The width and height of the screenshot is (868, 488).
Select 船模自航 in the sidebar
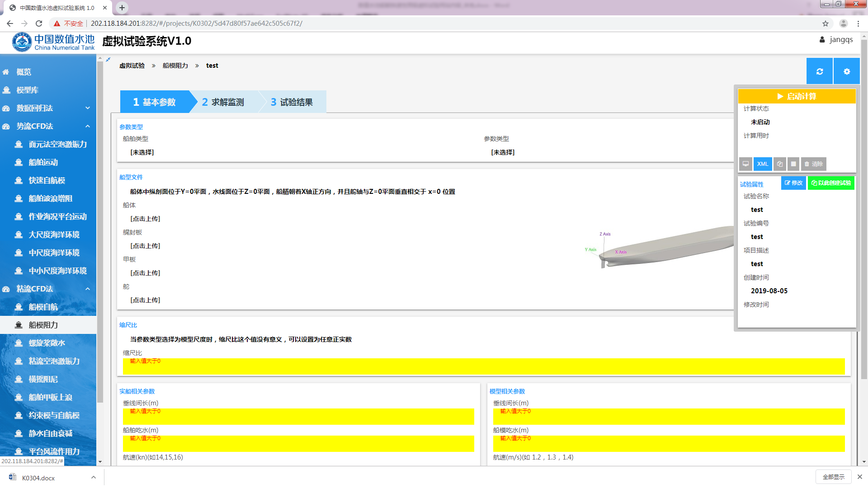pos(43,307)
